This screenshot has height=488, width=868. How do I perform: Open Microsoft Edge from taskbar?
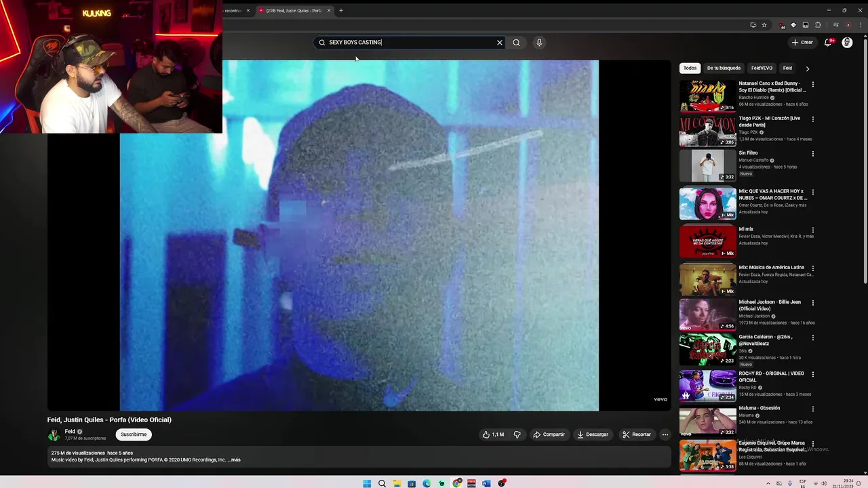pyautogui.click(x=427, y=483)
